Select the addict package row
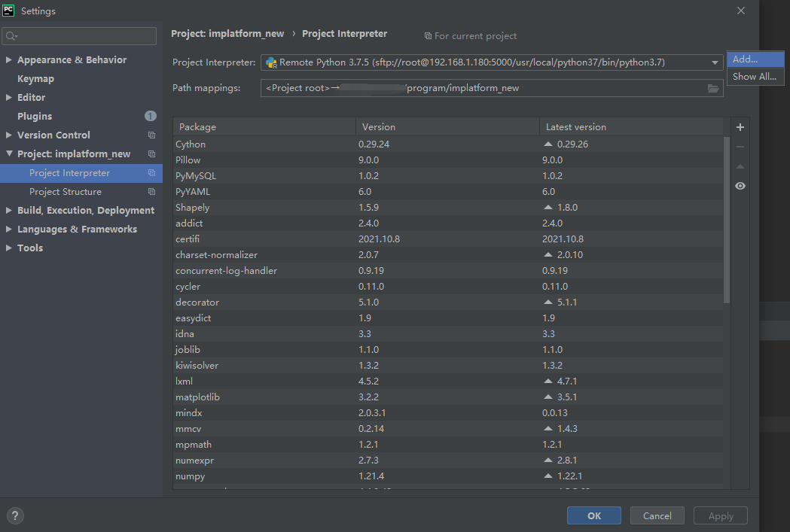The width and height of the screenshot is (790, 532). coord(448,223)
